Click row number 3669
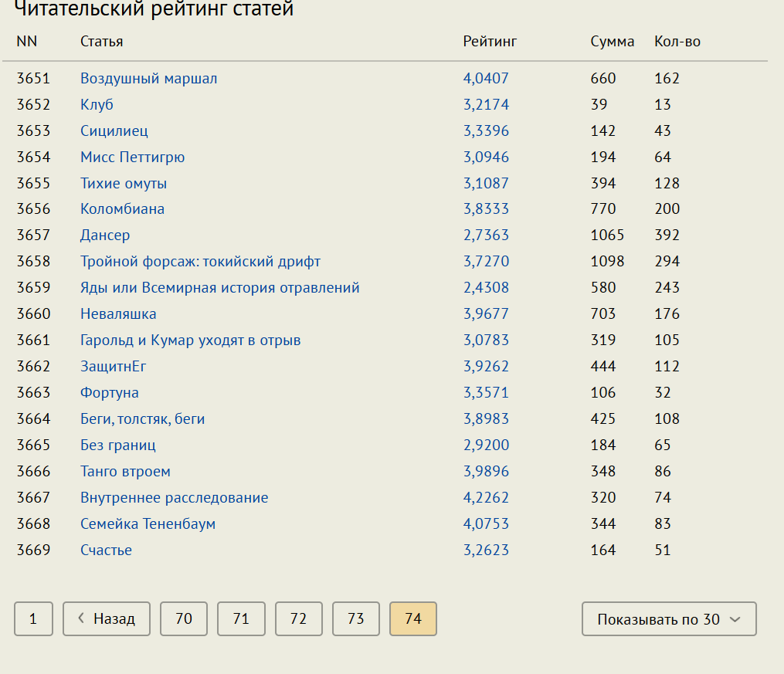The width and height of the screenshot is (784, 674). tap(33, 550)
